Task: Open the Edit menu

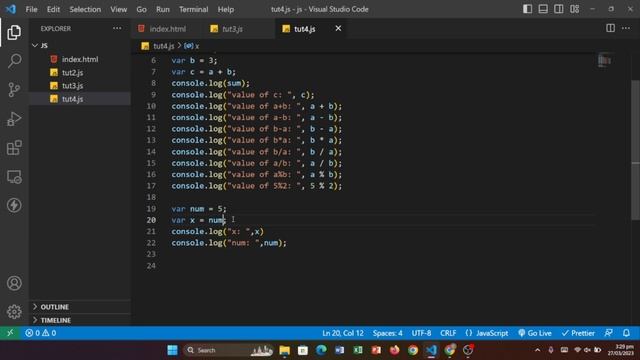Action: (x=53, y=9)
